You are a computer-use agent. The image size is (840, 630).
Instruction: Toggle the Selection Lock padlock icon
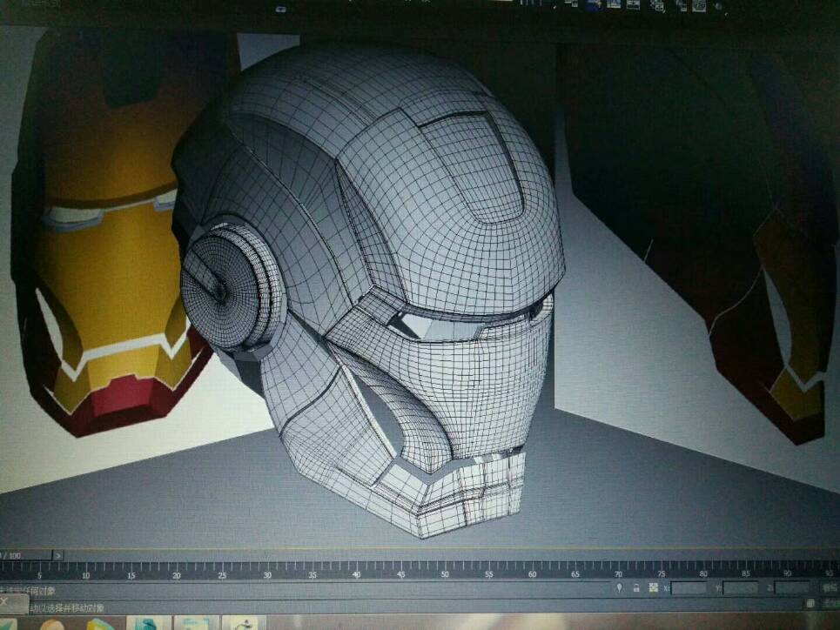pyautogui.click(x=636, y=587)
